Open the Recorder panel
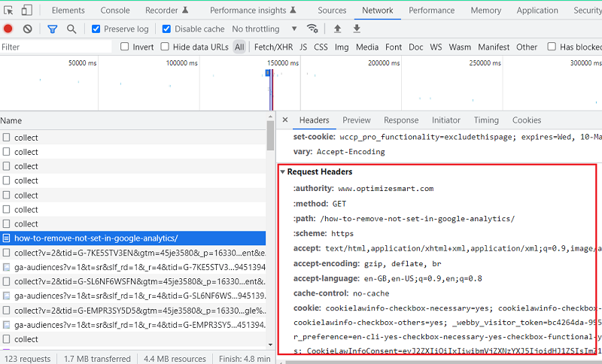The image size is (602, 364). coord(166,11)
